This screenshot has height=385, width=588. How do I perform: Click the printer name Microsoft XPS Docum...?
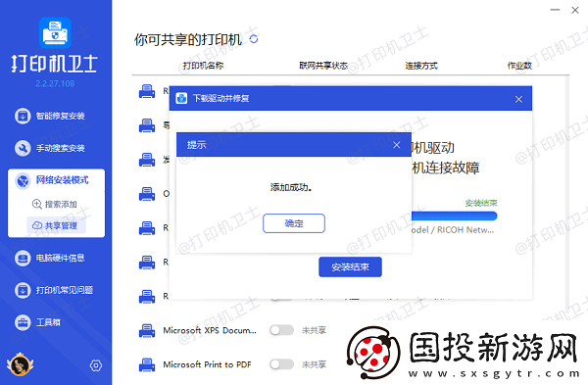tap(210, 330)
